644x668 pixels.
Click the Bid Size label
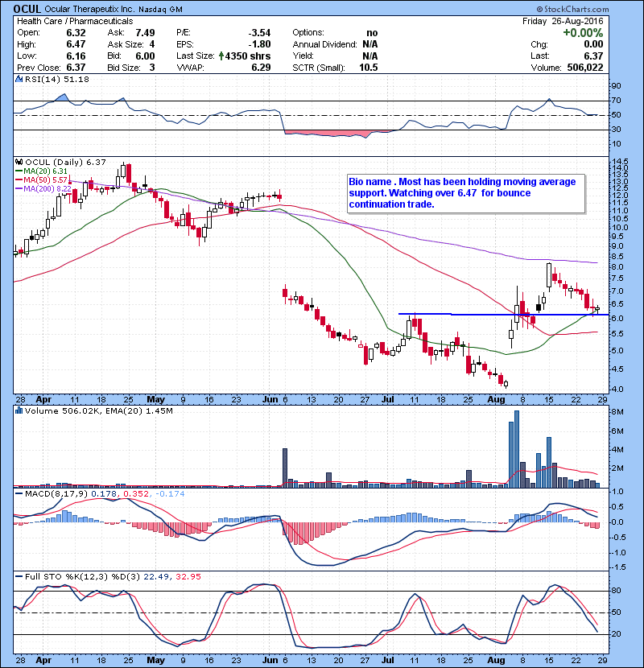(124, 68)
